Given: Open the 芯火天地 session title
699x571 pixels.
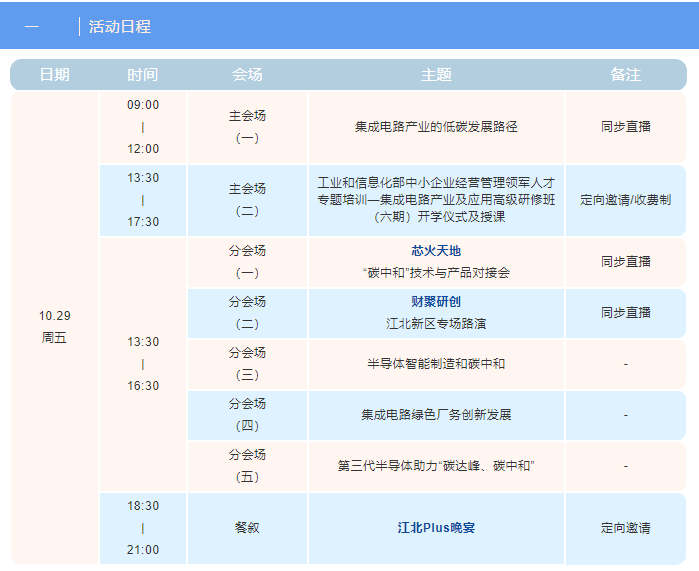Looking at the screenshot, I should click(436, 250).
